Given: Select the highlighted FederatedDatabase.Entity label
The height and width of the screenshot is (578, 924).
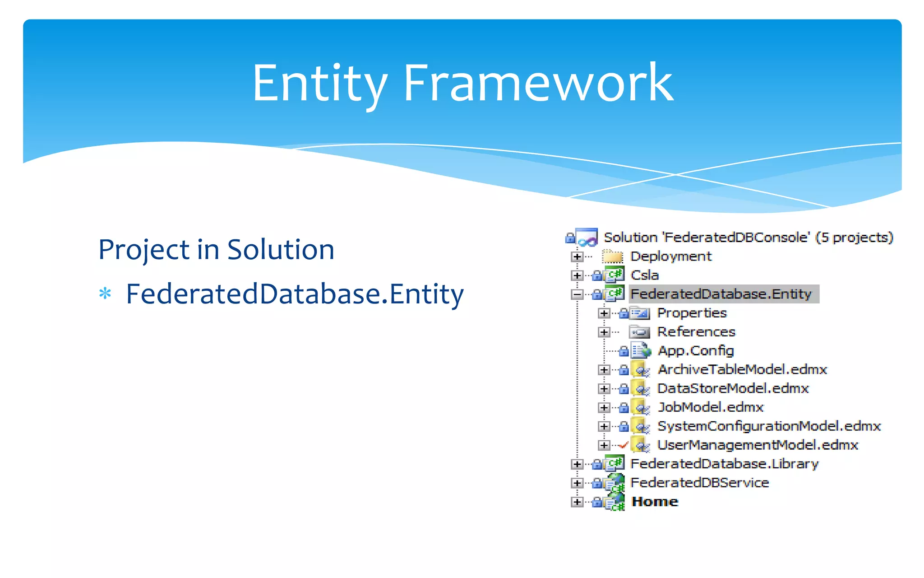Looking at the screenshot, I should [x=724, y=294].
